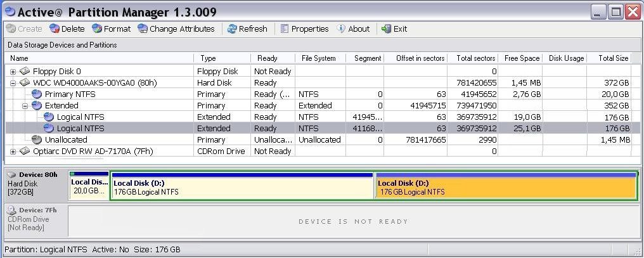This screenshot has width=644, height=258.
Task: Collapse the WDC WD4000AAKS hard disk node
Action: pos(13,83)
